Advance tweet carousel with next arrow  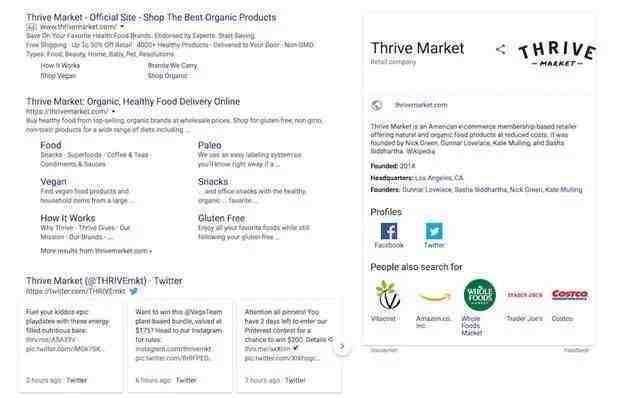[342, 346]
